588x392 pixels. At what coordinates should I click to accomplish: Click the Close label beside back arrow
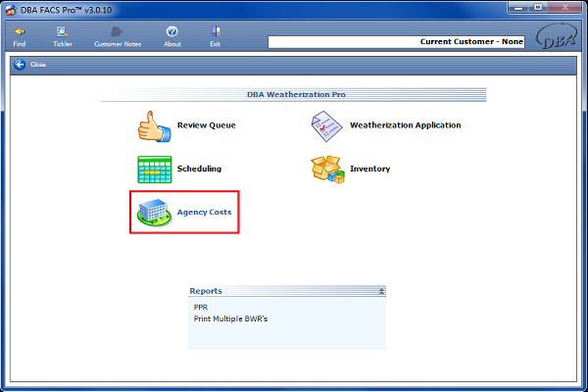38,65
